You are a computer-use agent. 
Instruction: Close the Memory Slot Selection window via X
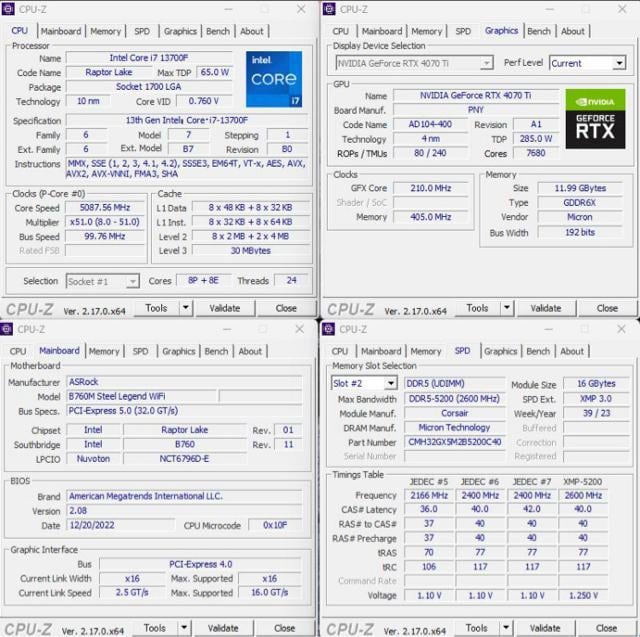pos(622,329)
